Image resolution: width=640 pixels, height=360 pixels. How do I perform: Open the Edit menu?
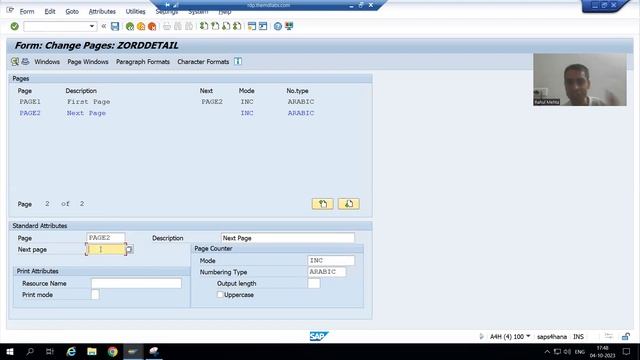(50, 11)
